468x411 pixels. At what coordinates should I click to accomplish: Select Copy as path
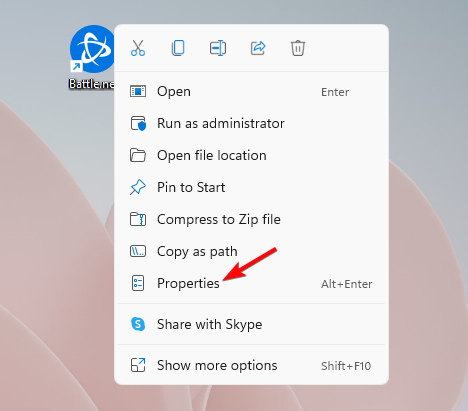[x=251, y=251]
